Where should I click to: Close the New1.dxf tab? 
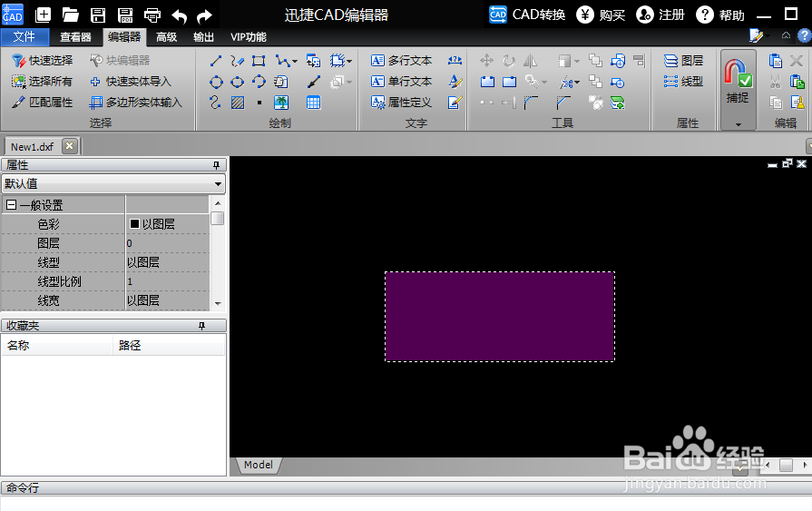pyautogui.click(x=69, y=147)
